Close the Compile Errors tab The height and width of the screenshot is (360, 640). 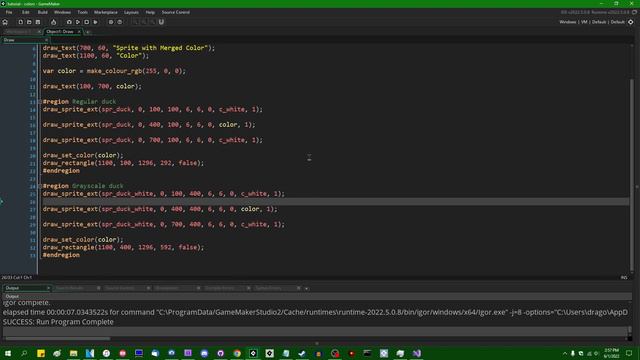tap(248, 288)
